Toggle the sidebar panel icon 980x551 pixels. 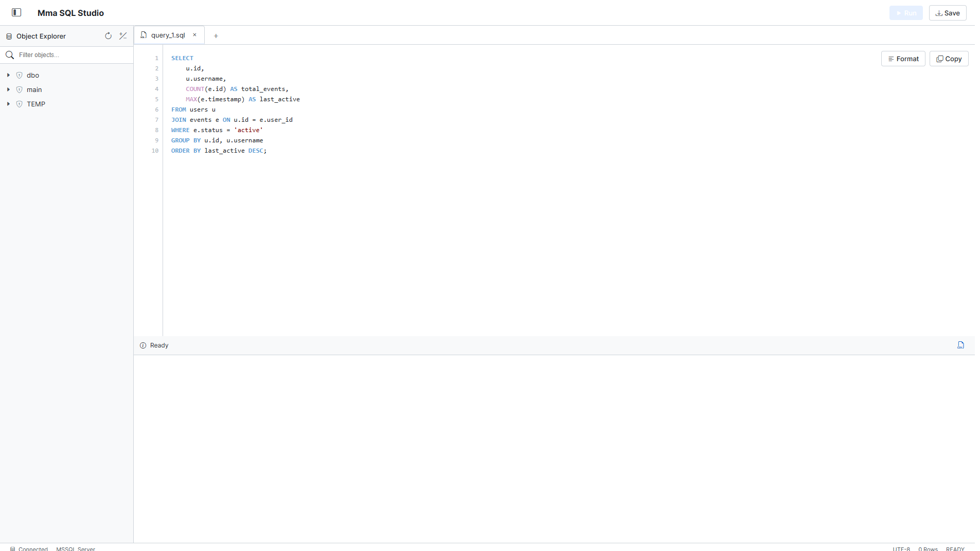point(16,12)
